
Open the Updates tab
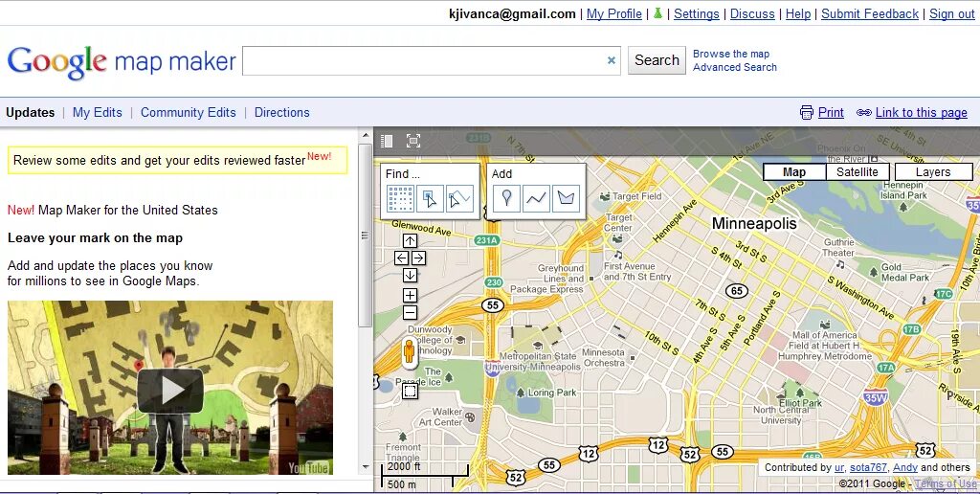30,113
